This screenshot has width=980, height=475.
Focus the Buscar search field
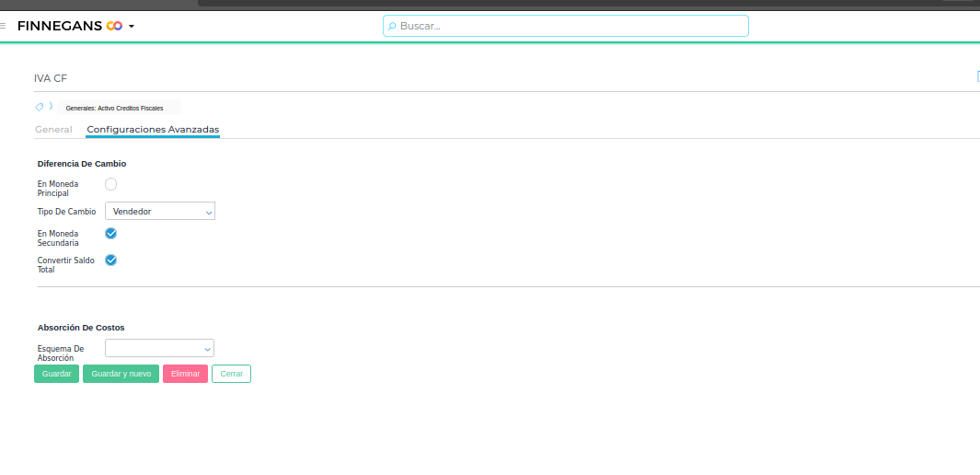click(571, 26)
